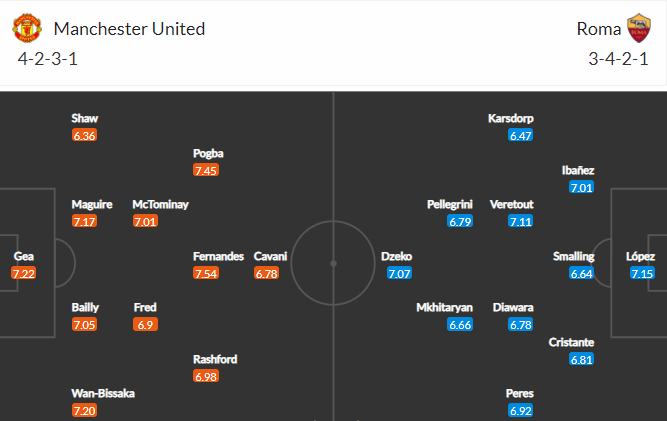Image resolution: width=667 pixels, height=421 pixels.
Task: Open Maguire's player name
Action: point(92,205)
